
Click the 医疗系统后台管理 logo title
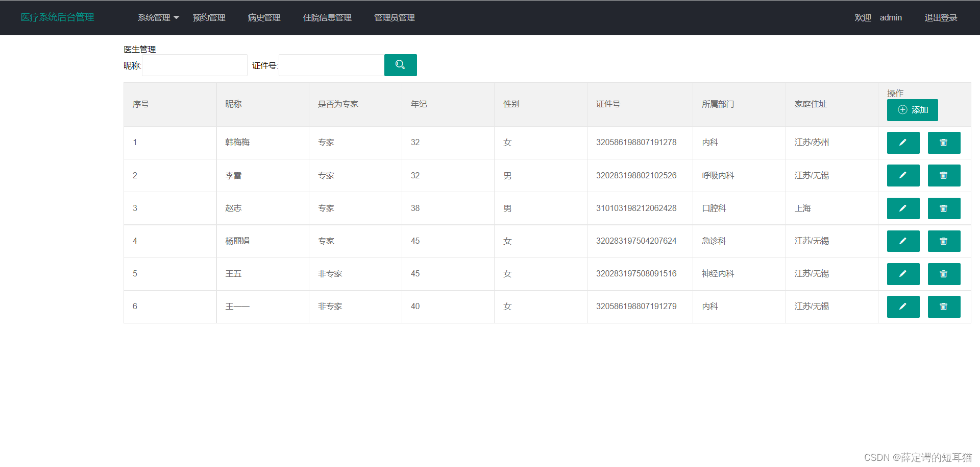point(57,17)
